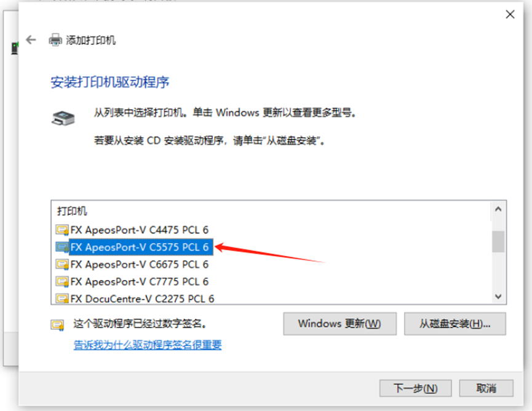This screenshot has height=411, width=532.
Task: Click the driver icon for C6675 PCL 6
Action: coord(62,264)
